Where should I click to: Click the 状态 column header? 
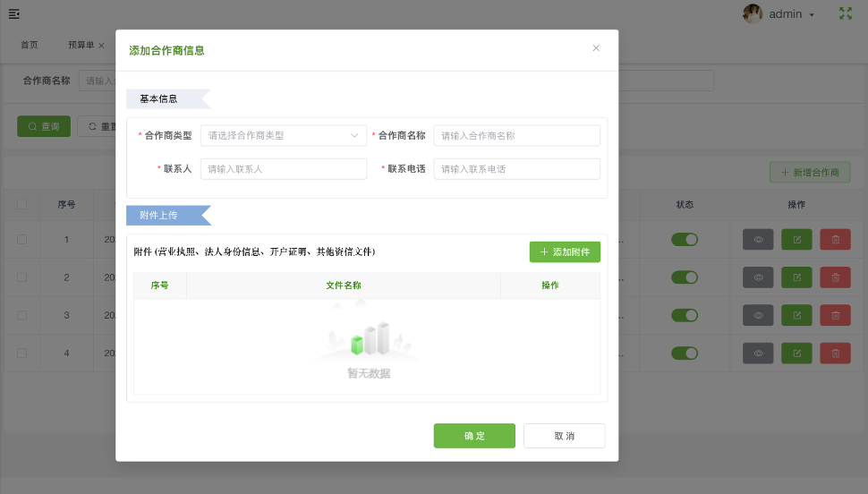pyautogui.click(x=685, y=204)
